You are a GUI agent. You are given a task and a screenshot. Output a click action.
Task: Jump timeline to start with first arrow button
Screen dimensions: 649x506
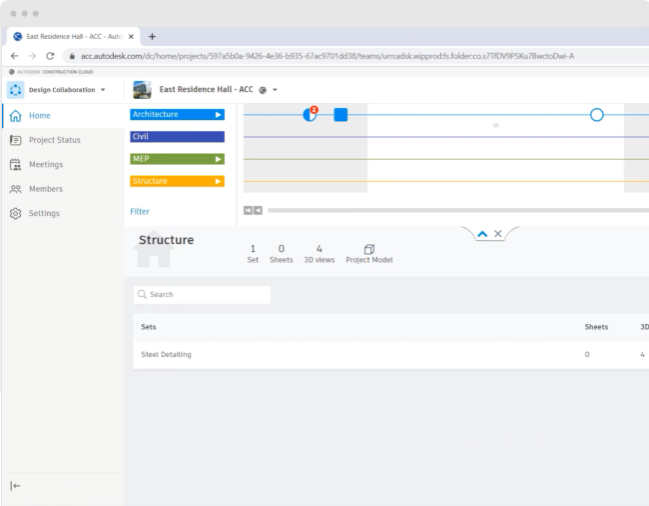click(x=248, y=211)
